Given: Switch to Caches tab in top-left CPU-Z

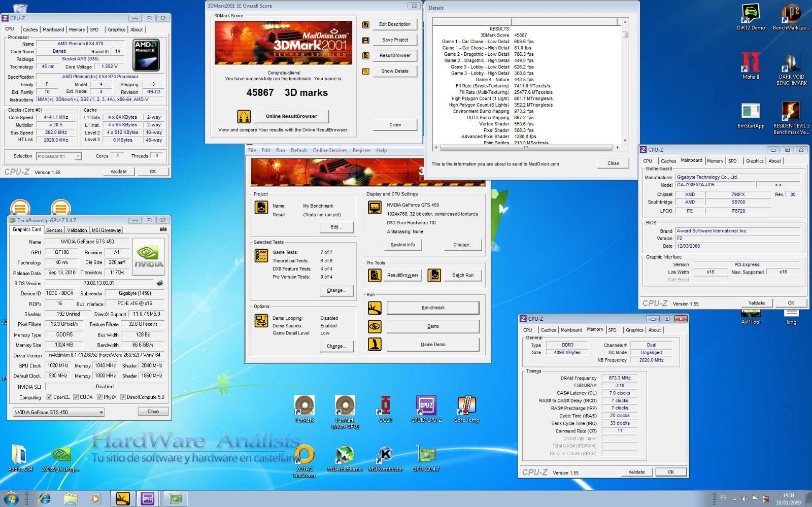Looking at the screenshot, I should coord(30,29).
